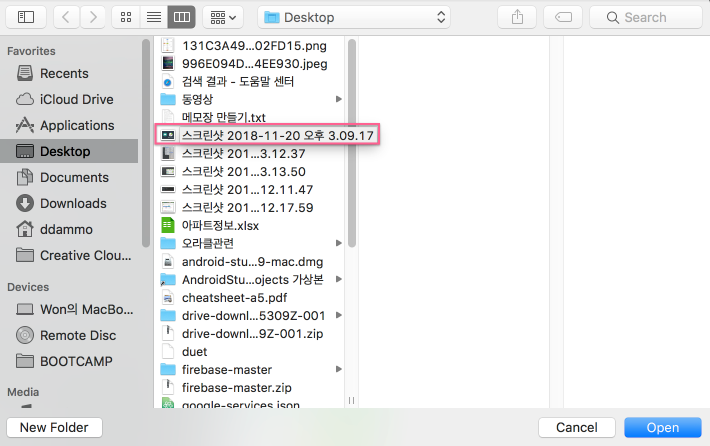Viewport: 710px width, 446px height.
Task: Select Desktop in the sidebar
Action: point(69,151)
